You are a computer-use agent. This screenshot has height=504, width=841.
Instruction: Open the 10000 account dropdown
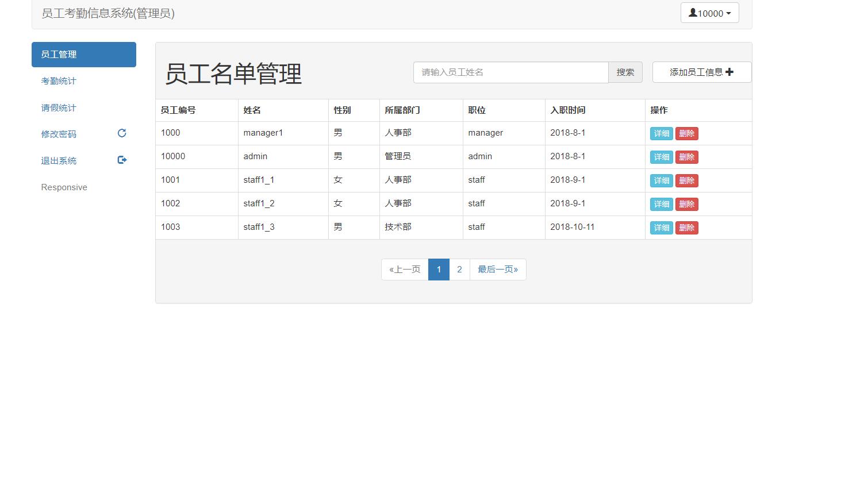tap(709, 13)
